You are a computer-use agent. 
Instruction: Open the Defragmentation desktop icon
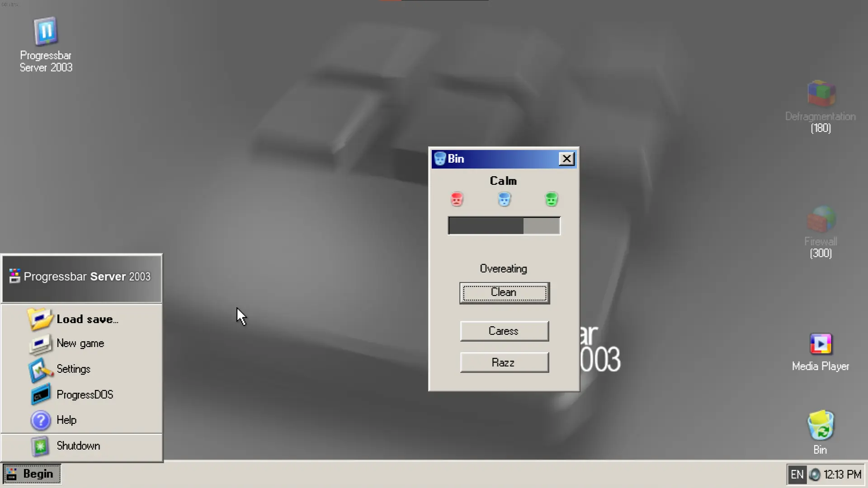click(x=821, y=107)
